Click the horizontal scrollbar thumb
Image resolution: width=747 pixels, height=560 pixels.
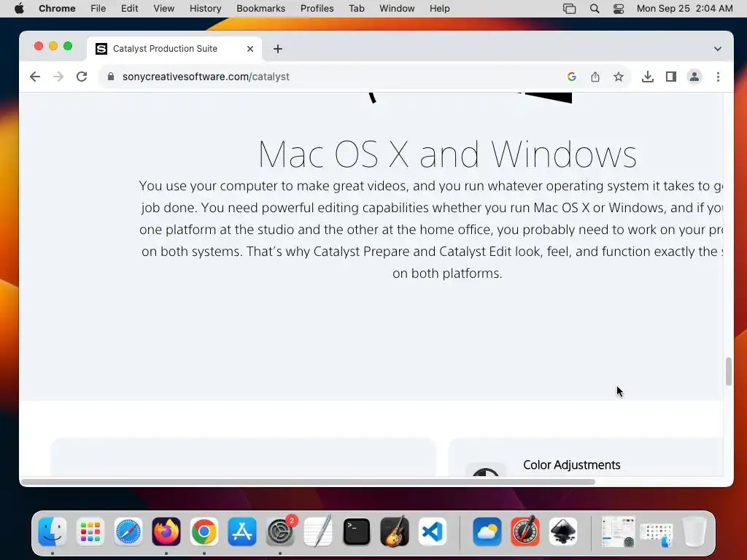point(309,481)
